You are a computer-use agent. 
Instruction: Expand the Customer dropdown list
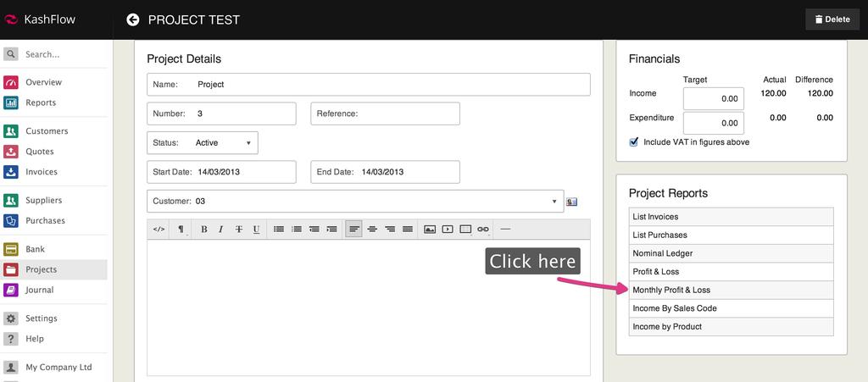[554, 202]
